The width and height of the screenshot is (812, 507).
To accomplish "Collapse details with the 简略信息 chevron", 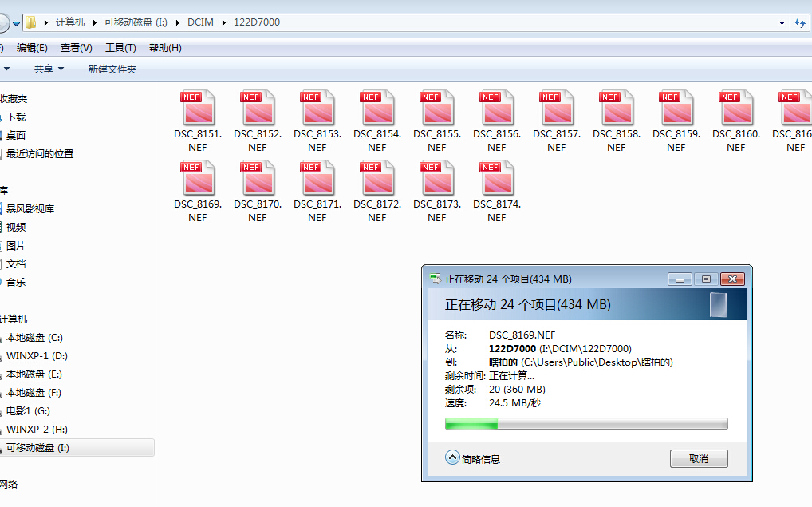I will 452,458.
